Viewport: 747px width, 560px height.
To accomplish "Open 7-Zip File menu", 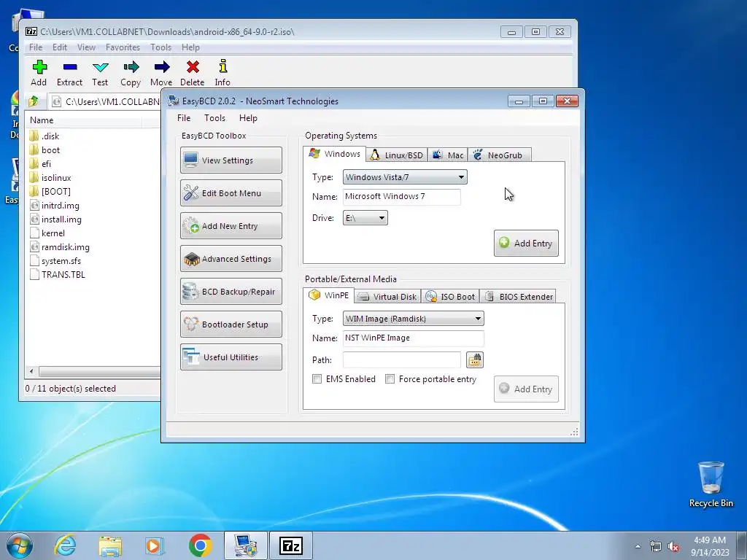I will point(36,47).
